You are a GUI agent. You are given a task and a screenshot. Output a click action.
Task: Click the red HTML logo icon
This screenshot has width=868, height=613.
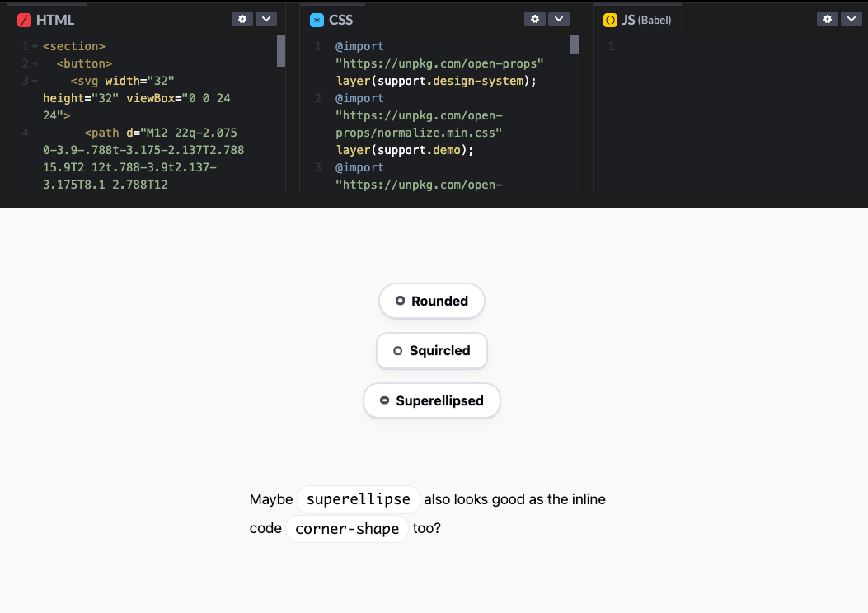(x=24, y=20)
